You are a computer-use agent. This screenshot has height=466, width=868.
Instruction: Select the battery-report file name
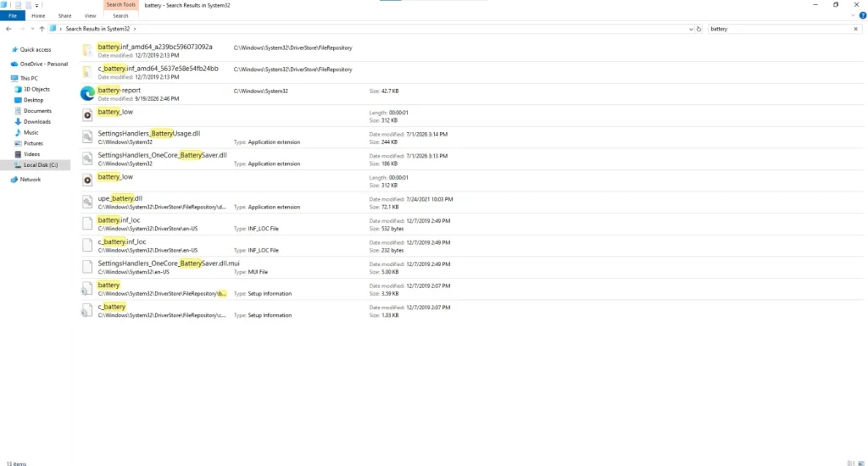(x=119, y=90)
